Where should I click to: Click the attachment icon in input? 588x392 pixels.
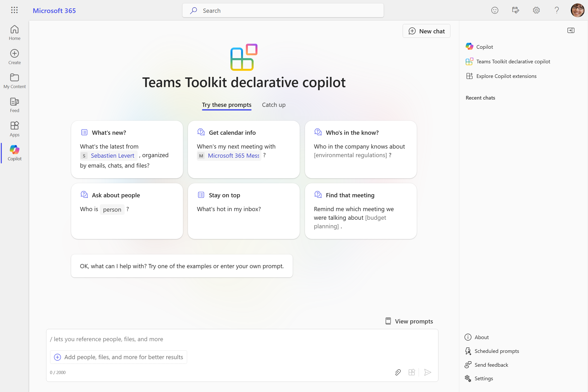click(397, 372)
